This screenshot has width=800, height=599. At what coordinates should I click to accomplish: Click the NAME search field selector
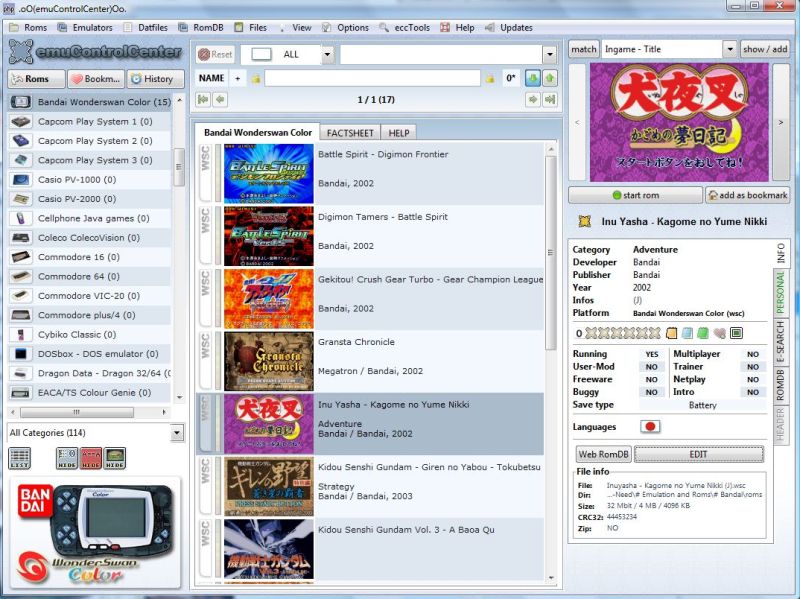[x=212, y=78]
